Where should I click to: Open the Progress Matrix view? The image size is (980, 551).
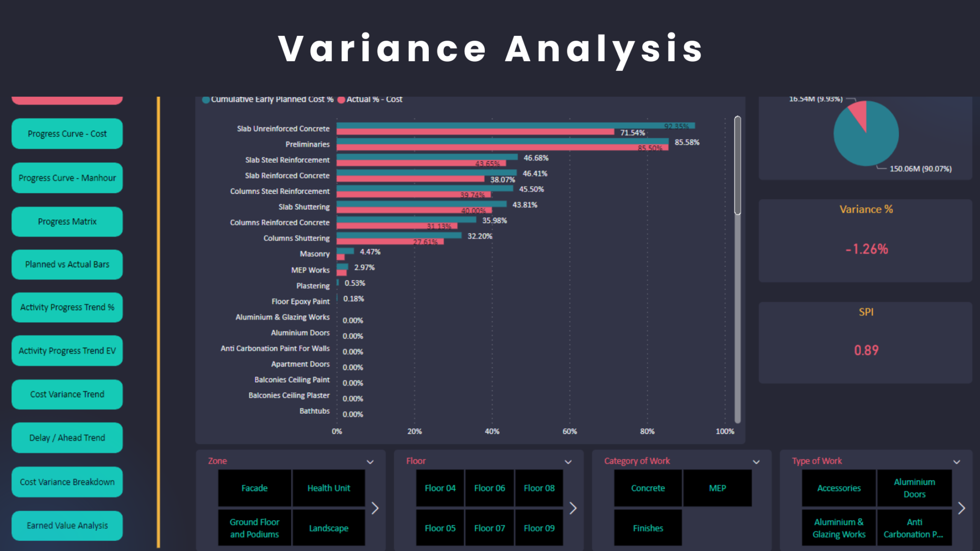(67, 220)
